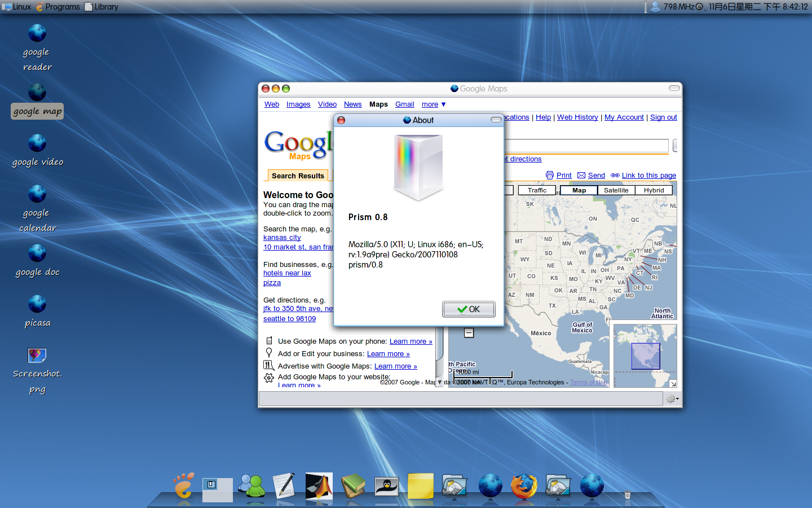Image resolution: width=812 pixels, height=508 pixels.
Task: Open Video in Google navigation bar
Action: (327, 104)
